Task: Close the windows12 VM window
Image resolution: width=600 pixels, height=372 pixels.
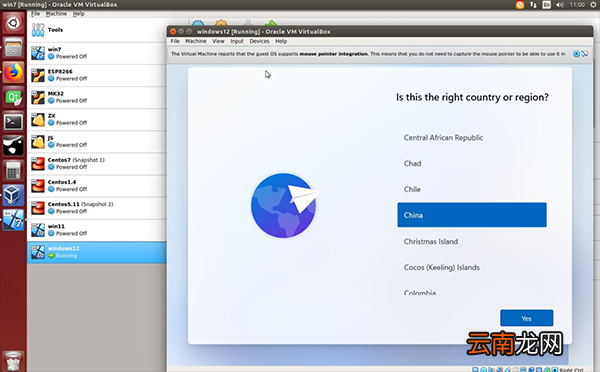Action: [x=173, y=31]
